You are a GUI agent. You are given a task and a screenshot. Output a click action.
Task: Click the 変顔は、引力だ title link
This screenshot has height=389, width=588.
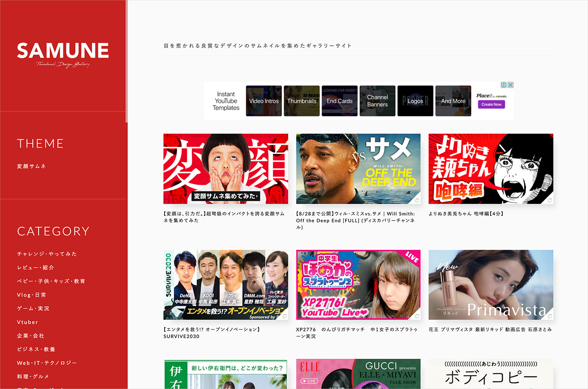click(224, 217)
